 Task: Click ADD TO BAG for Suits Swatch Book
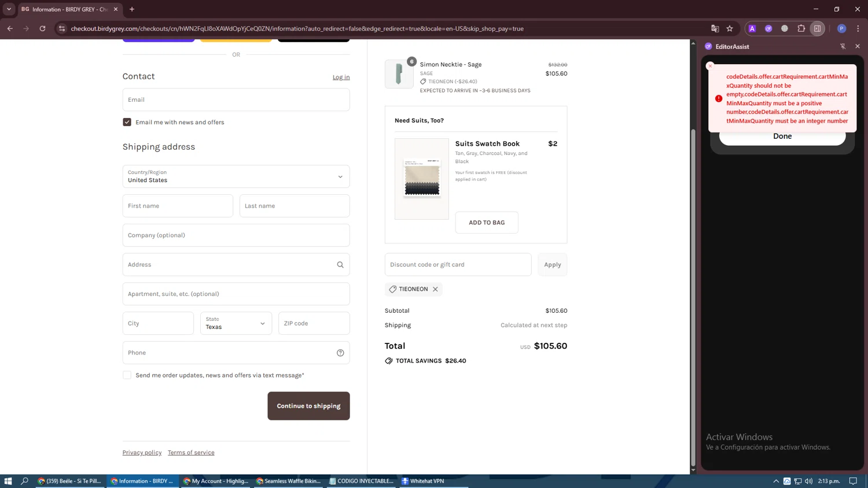click(x=487, y=223)
